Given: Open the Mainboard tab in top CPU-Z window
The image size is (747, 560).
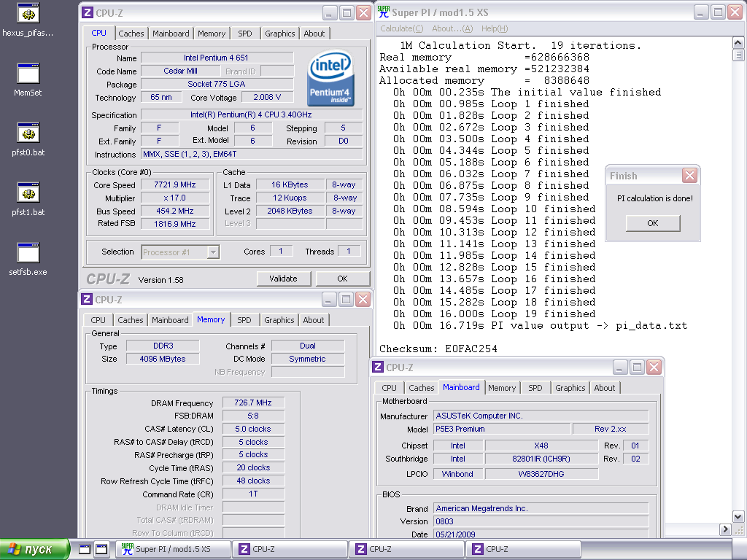Looking at the screenshot, I should (171, 34).
